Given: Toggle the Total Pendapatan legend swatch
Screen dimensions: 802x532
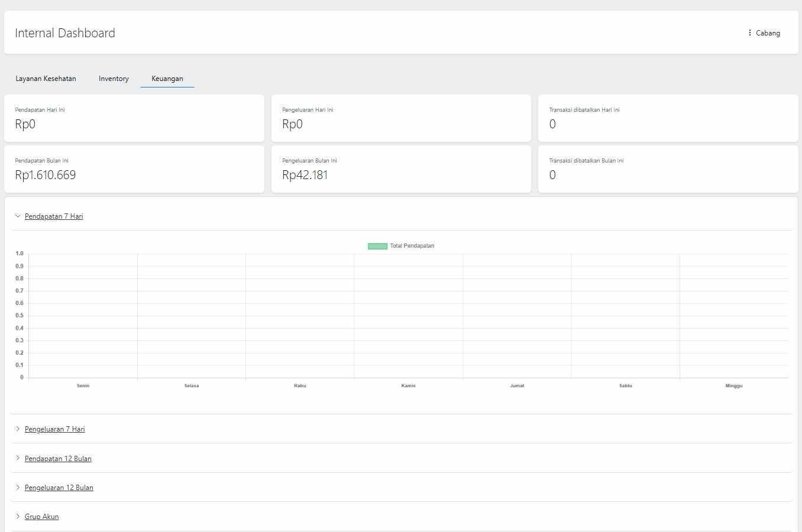Looking at the screenshot, I should point(377,246).
